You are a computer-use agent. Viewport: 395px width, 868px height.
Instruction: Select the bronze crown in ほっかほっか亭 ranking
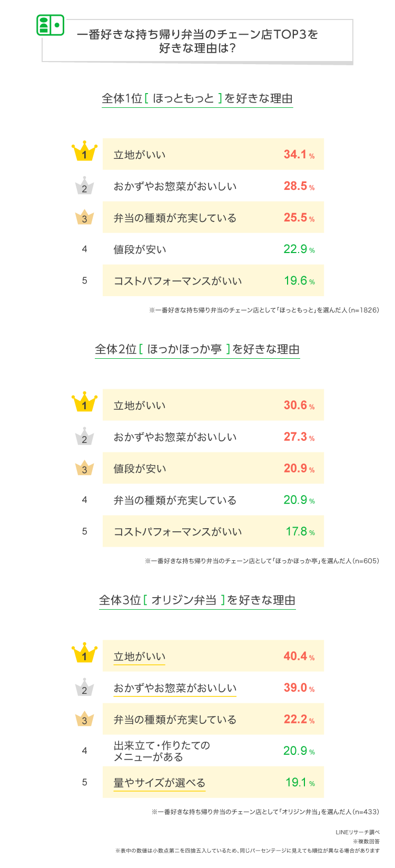pyautogui.click(x=84, y=468)
